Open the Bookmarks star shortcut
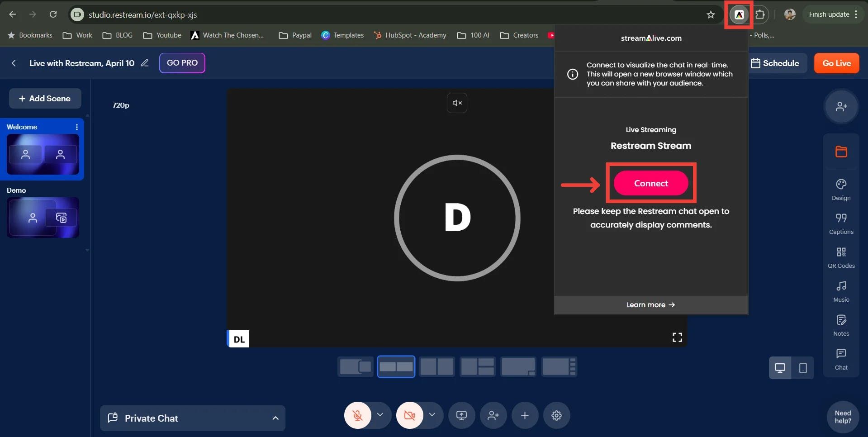 tap(30, 35)
